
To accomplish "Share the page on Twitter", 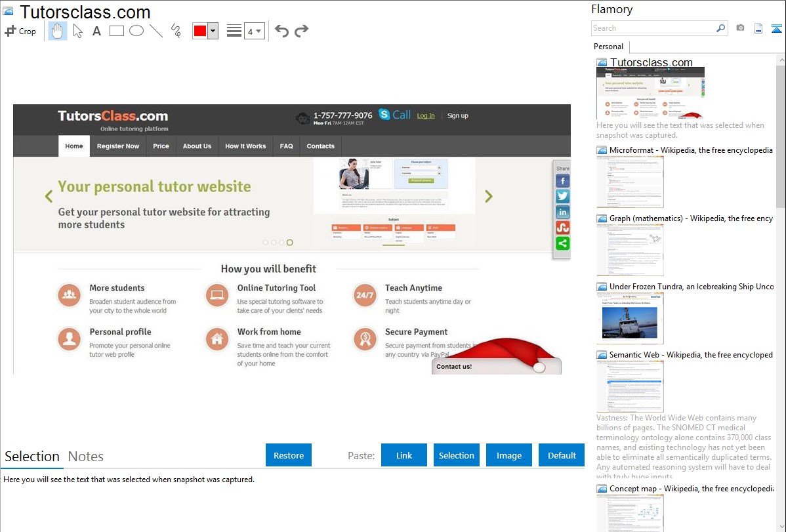I will pos(562,197).
